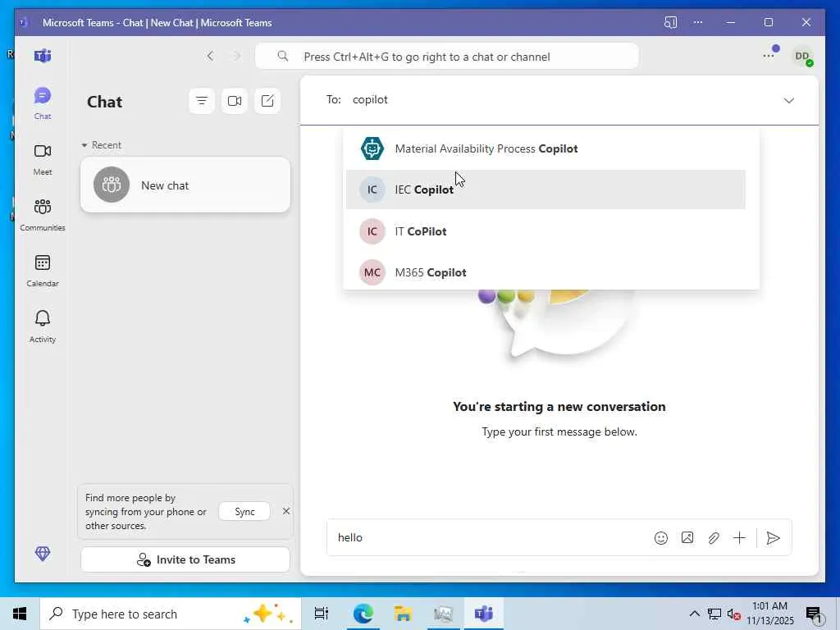
Task: Open more actions plus icon in compose box
Action: click(x=739, y=538)
